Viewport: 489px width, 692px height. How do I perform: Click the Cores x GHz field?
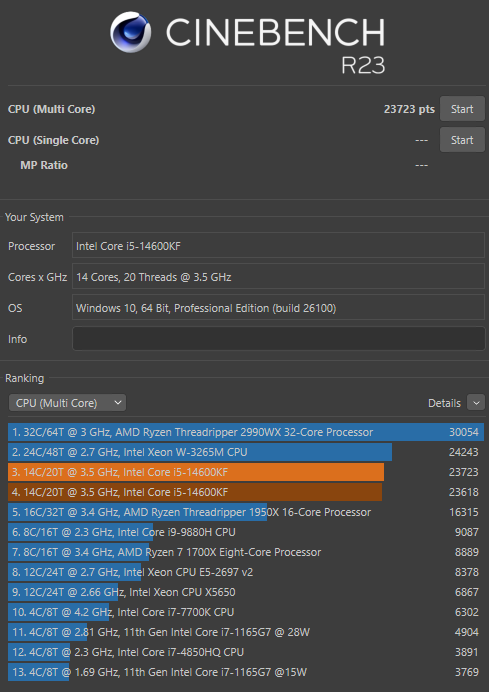point(278,277)
